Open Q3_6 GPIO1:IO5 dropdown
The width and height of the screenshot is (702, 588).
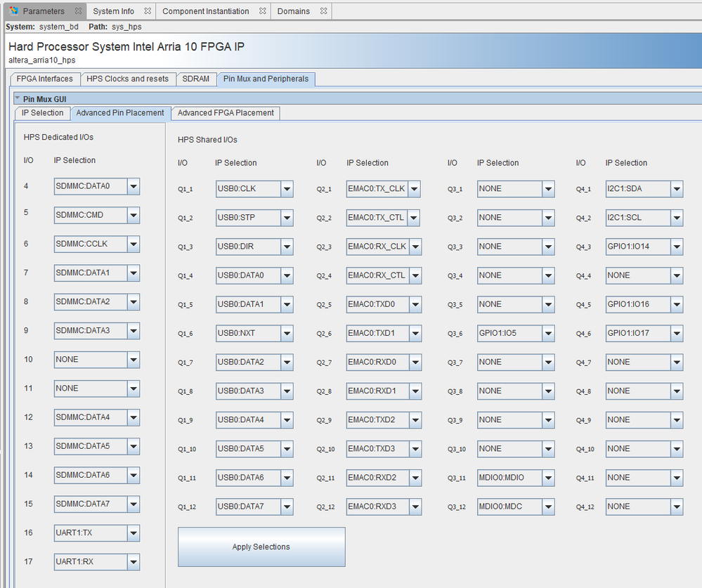pyautogui.click(x=548, y=333)
